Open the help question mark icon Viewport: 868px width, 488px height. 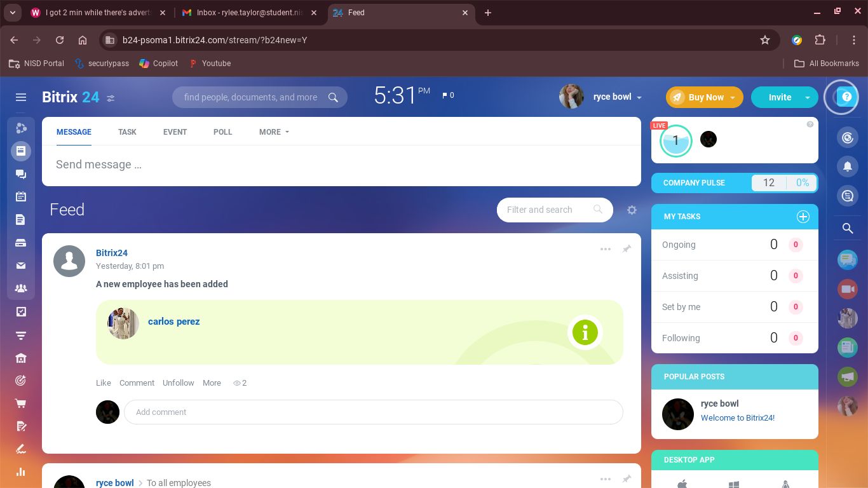tap(846, 97)
